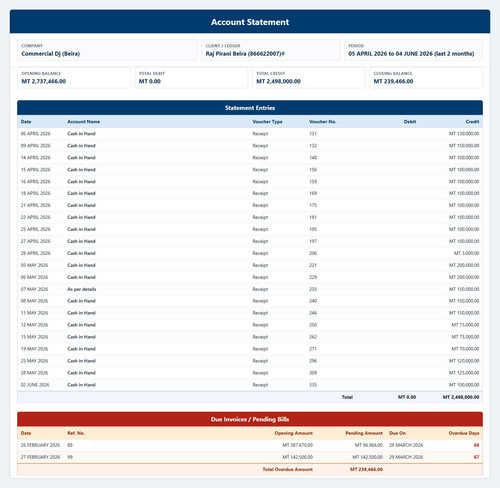Screen dimensions: 500x488
Task: Click the Account Name column header
Action: click(x=84, y=122)
